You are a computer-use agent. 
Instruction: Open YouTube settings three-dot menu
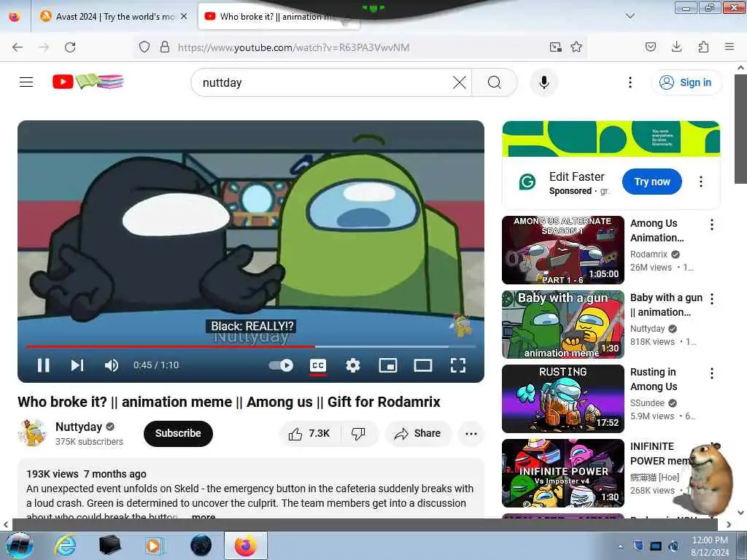(x=630, y=82)
